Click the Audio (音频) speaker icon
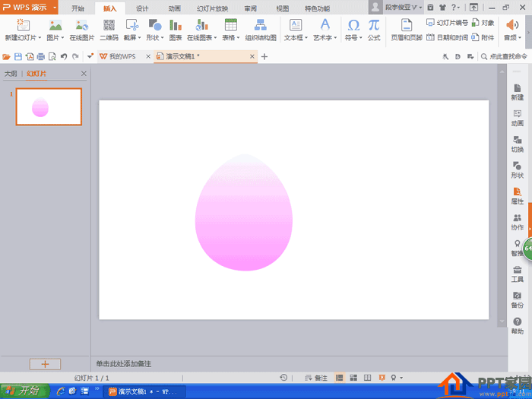Screen dimensions: 532x399 (512, 25)
